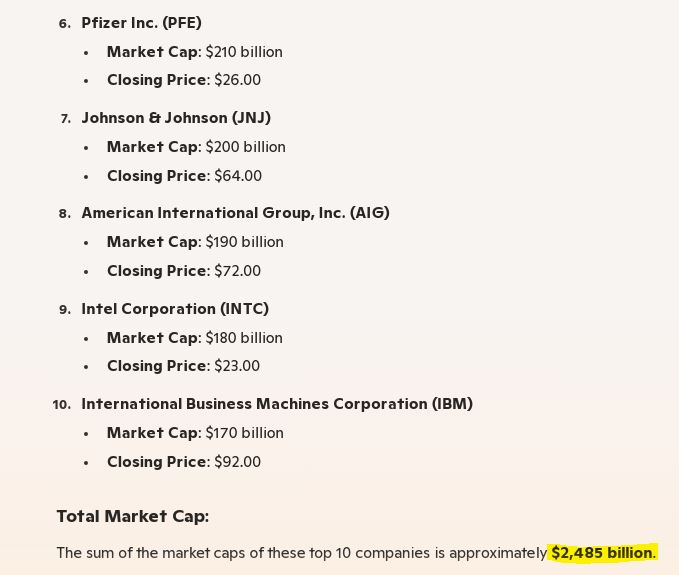Click the Total Market Cap heading
The image size is (679, 575).
click(x=132, y=516)
